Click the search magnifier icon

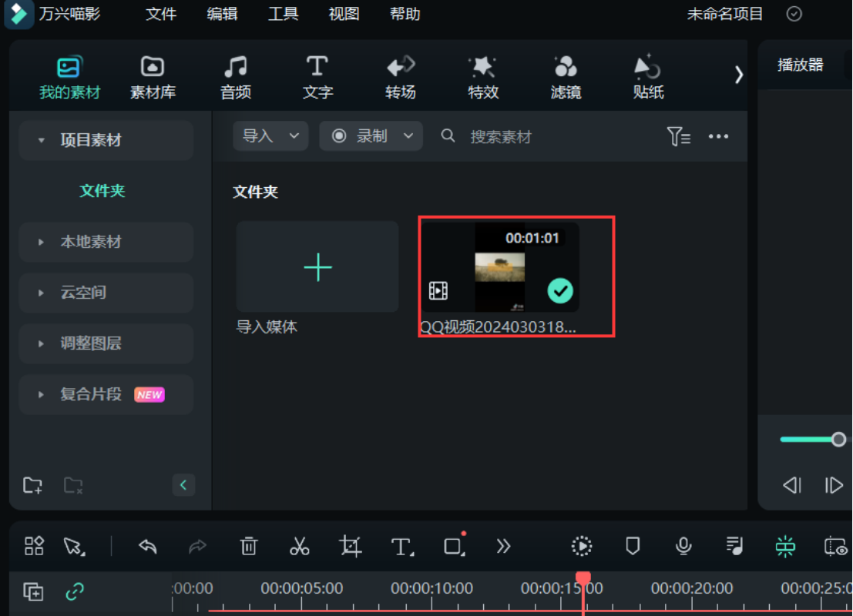coord(448,136)
